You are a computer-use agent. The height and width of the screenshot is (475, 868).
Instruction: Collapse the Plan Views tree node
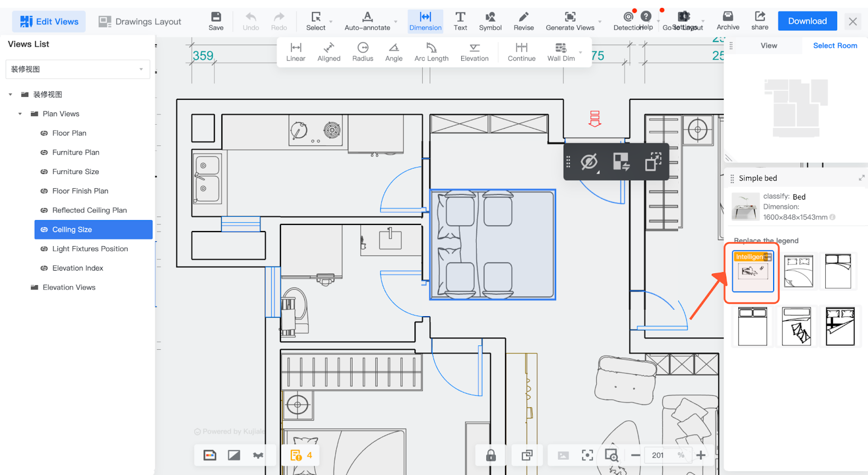point(20,114)
